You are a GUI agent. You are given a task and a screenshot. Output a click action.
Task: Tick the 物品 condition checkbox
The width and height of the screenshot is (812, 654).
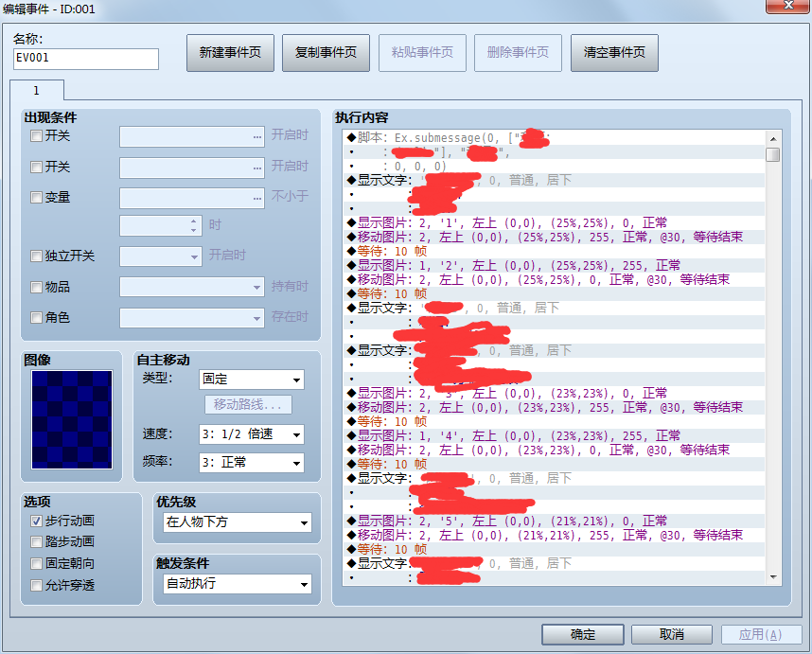point(36,287)
